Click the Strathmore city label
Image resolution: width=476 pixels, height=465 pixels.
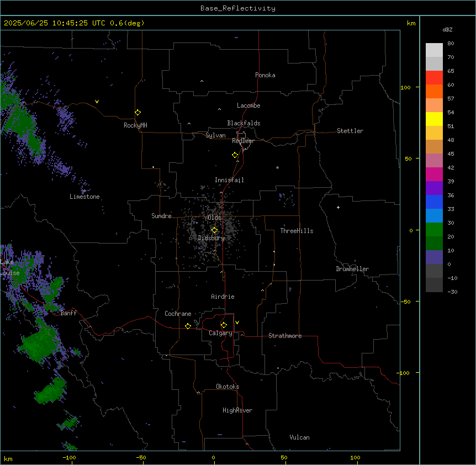pos(285,336)
